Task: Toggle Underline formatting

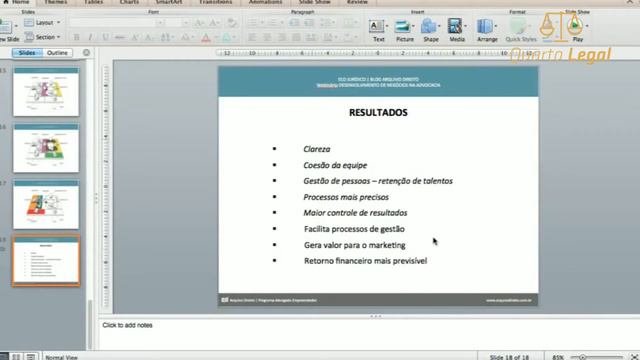Action: 105,38
